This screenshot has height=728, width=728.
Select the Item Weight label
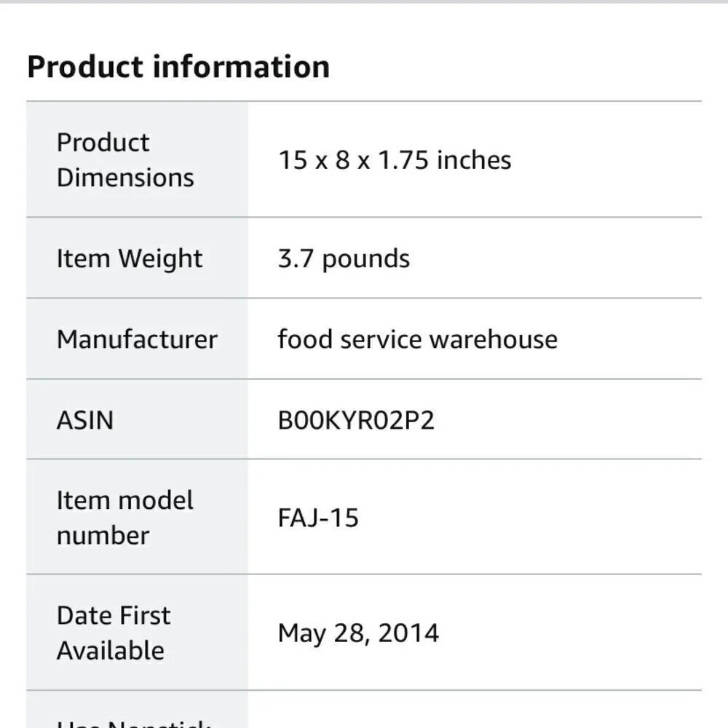[x=130, y=258]
